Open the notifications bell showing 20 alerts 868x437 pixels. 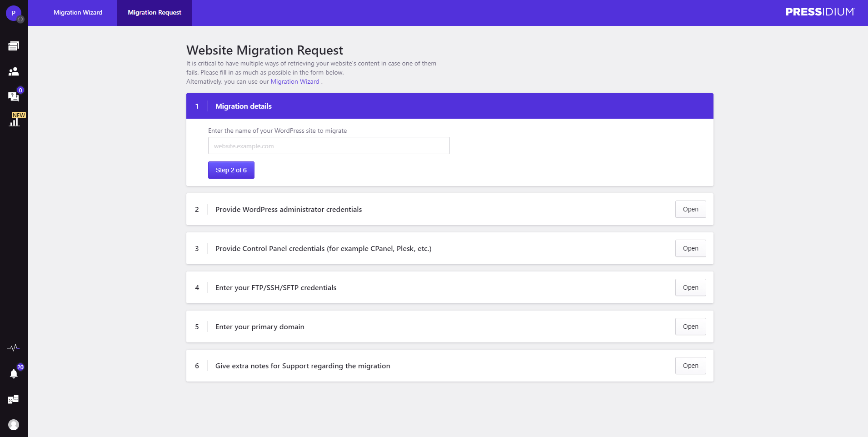[13, 373]
